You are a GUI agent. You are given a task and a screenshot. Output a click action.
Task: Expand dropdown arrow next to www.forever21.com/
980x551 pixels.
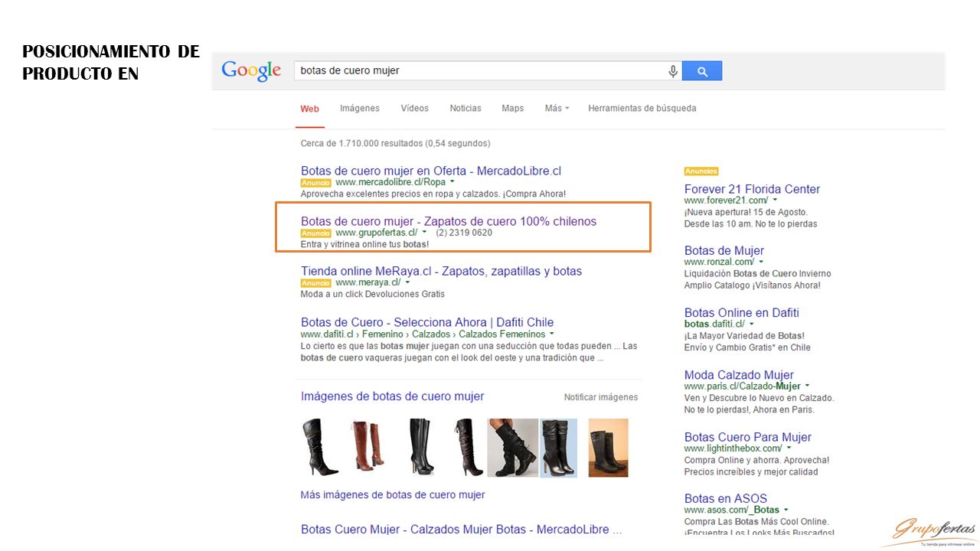(x=775, y=201)
